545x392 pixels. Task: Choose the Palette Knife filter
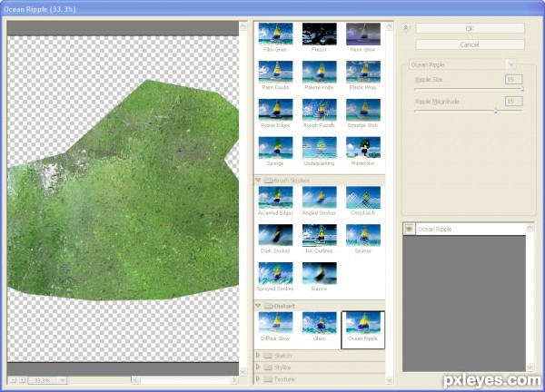319,72
